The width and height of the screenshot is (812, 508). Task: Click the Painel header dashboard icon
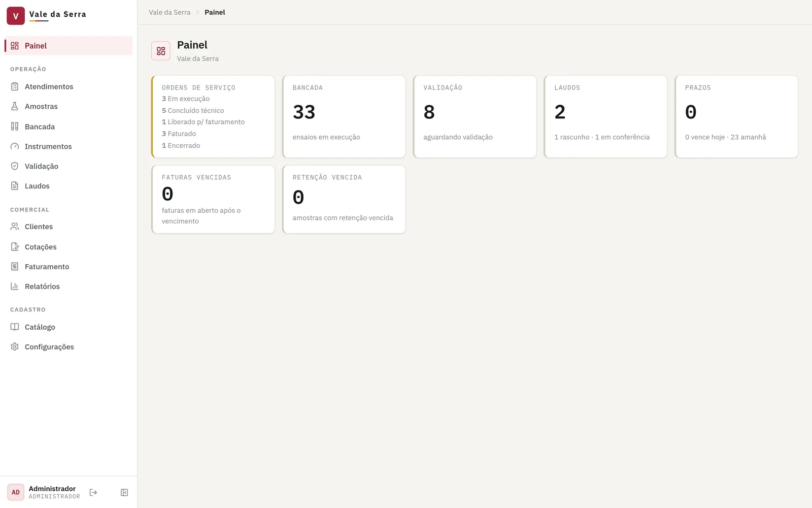(x=161, y=51)
